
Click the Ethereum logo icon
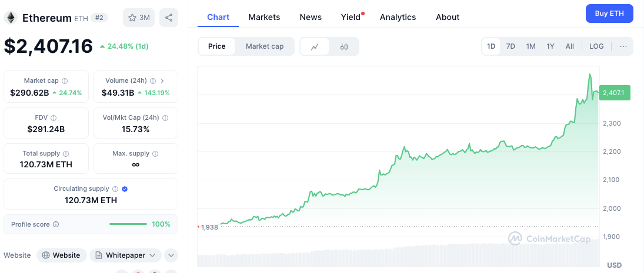tap(11, 18)
